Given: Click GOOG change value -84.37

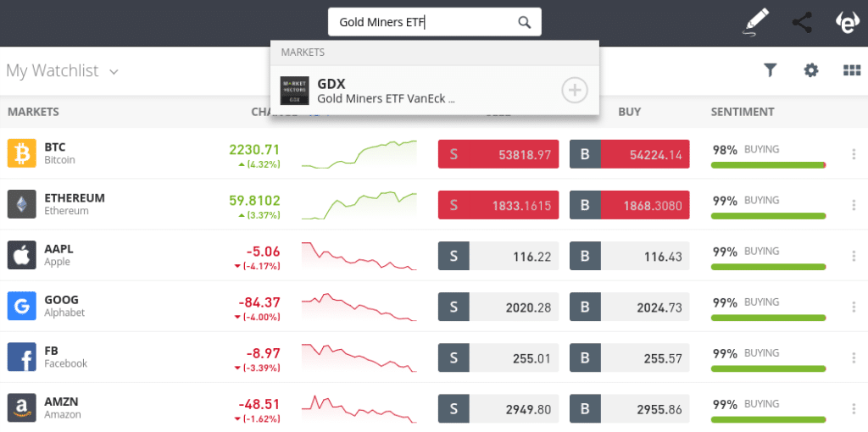Looking at the screenshot, I should point(259,302).
